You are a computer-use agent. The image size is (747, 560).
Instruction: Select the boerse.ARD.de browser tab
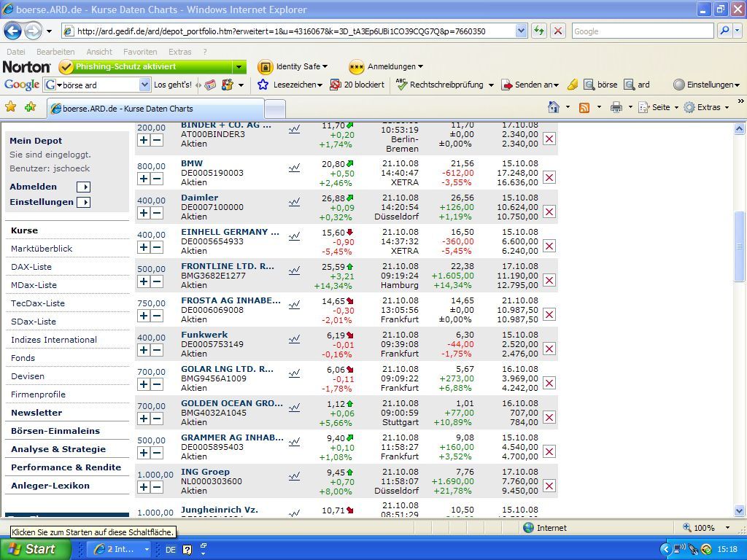tap(155, 109)
